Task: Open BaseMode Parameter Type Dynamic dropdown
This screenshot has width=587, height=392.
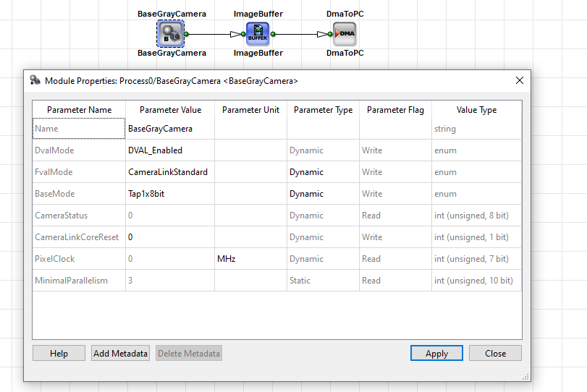Action: pyautogui.click(x=323, y=194)
